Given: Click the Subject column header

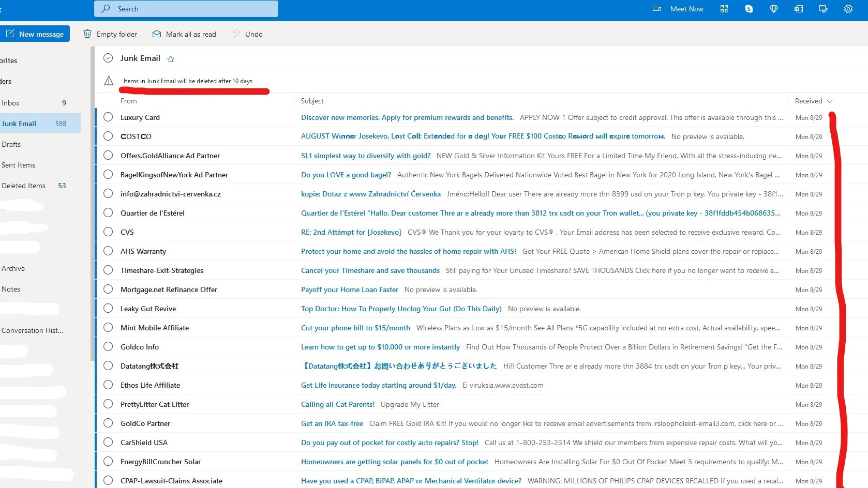Looking at the screenshot, I should pos(312,101).
